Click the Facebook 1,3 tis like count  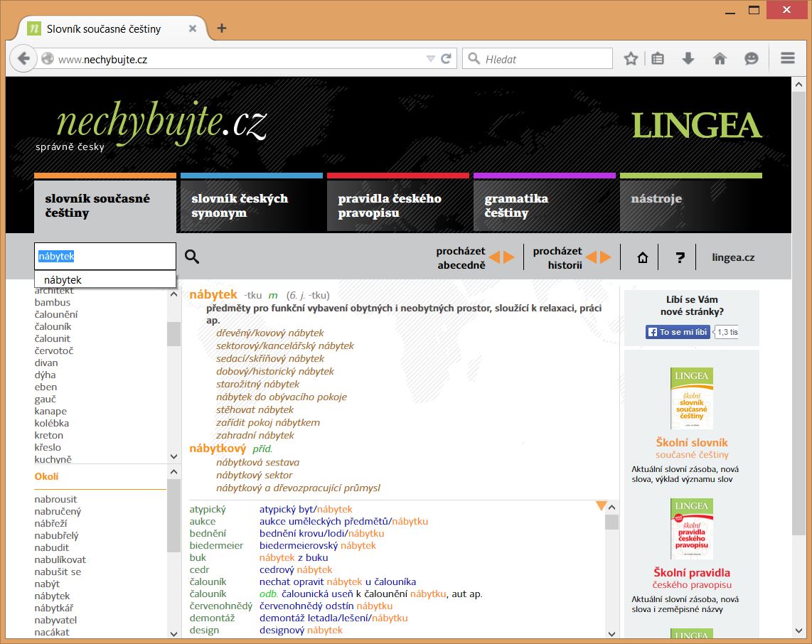(726, 332)
